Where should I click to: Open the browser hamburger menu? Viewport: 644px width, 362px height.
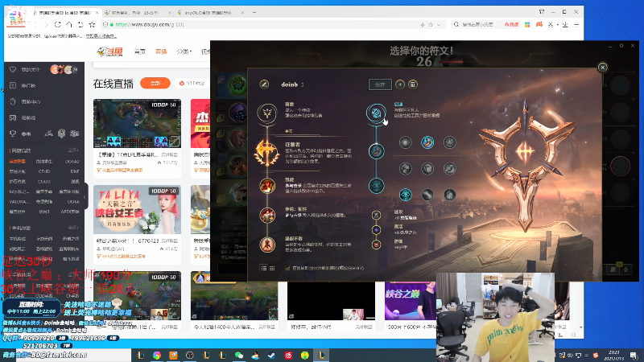click(576, 25)
